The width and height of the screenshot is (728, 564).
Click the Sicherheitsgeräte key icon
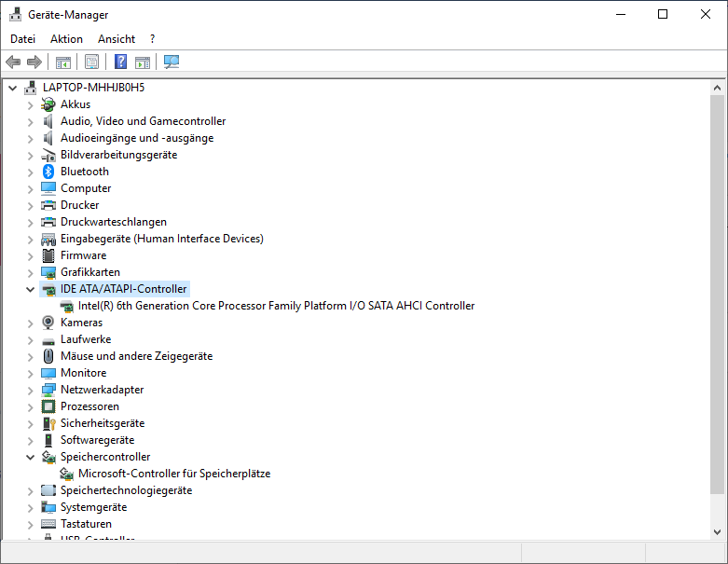(48, 423)
